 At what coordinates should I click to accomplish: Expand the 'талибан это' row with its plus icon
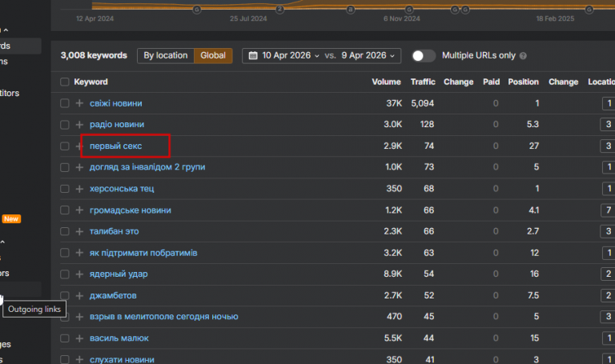click(x=79, y=231)
